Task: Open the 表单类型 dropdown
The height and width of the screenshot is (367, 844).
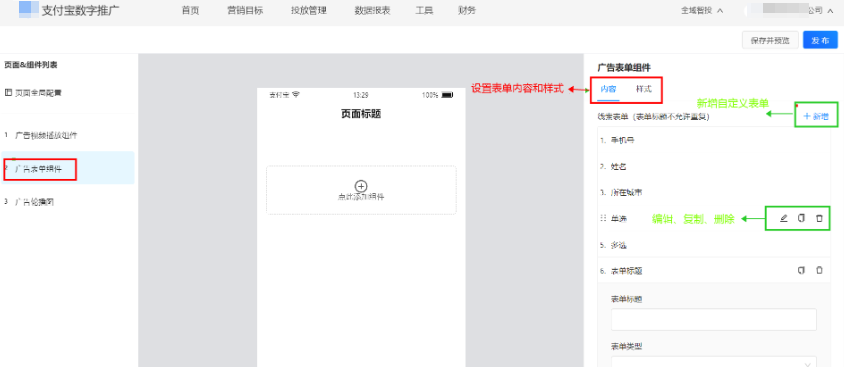Action: [x=714, y=362]
